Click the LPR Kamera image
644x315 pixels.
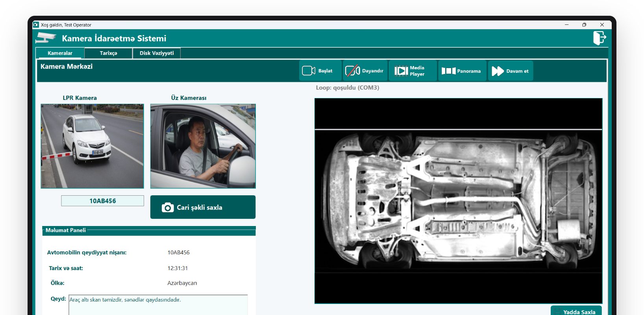tap(92, 146)
